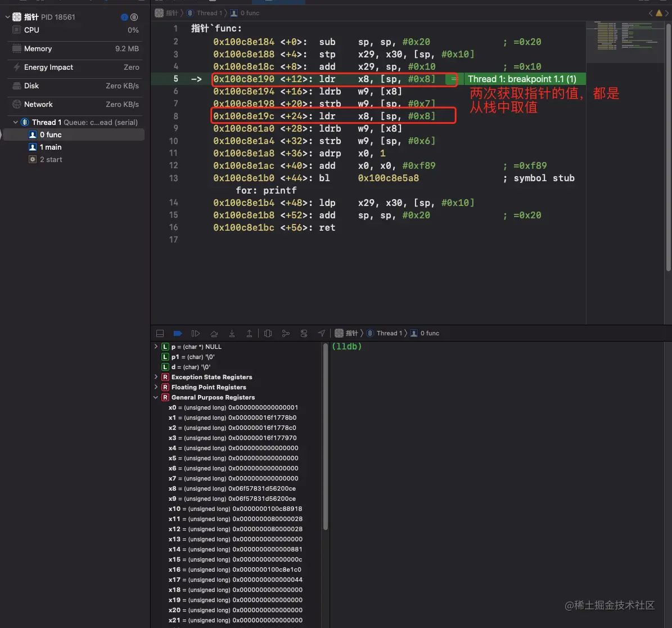Click the continue program execution icon
672x628 pixels.
[x=196, y=333]
